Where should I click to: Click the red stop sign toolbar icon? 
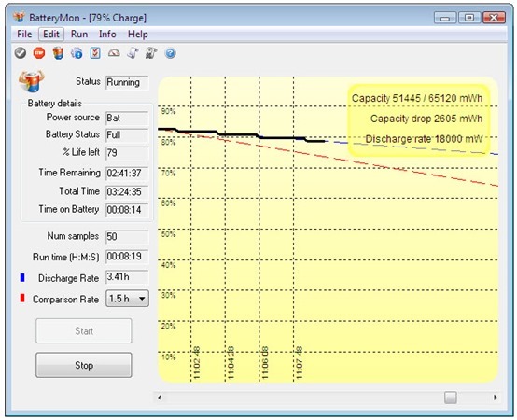point(39,53)
